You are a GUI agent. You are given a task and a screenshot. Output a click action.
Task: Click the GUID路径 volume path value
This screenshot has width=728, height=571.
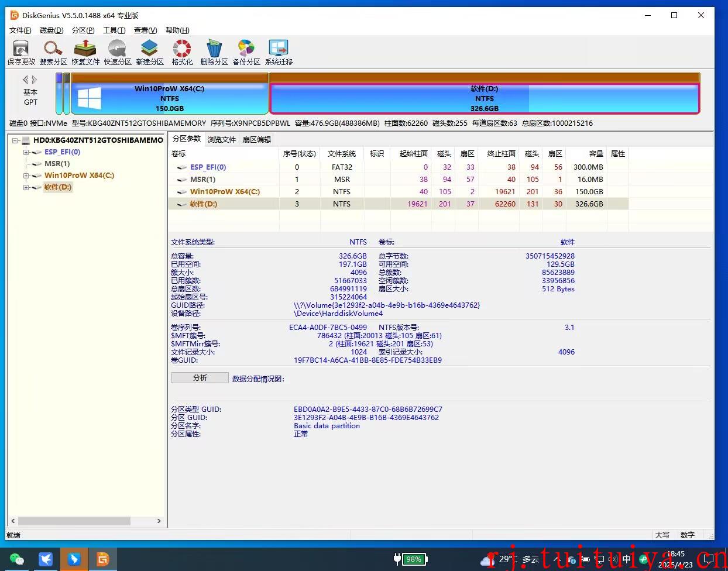(x=387, y=305)
